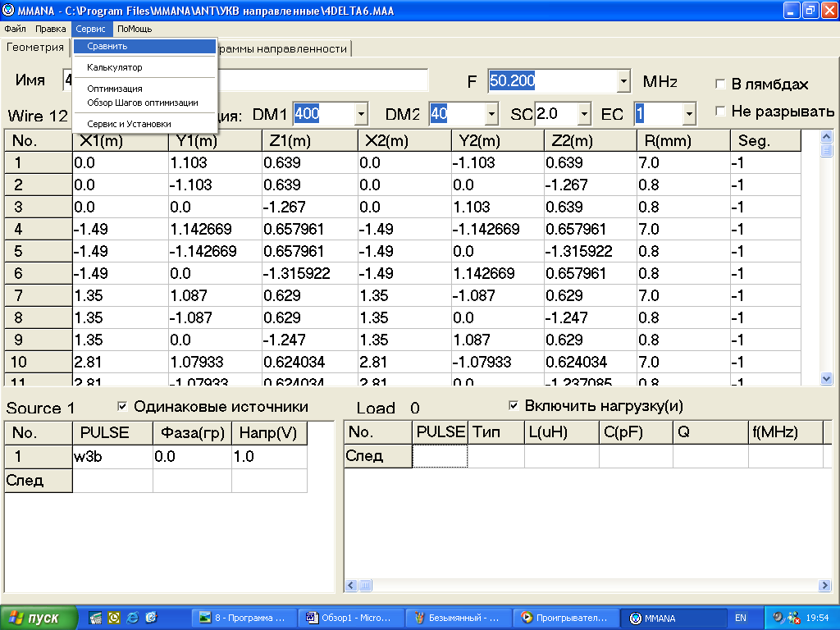The height and width of the screenshot is (630, 840).
Task: Switch to the Обзор1 Microsoft Word taskbar window
Action: 351,618
